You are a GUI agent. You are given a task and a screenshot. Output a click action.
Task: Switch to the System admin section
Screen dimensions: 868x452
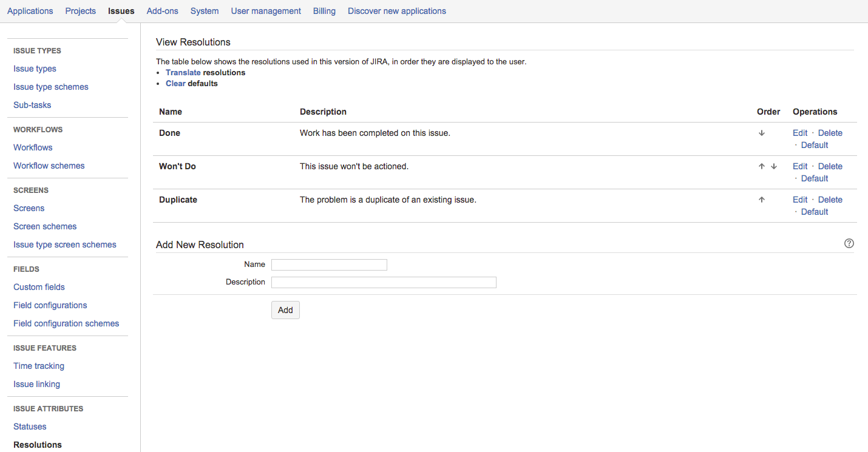coord(204,10)
